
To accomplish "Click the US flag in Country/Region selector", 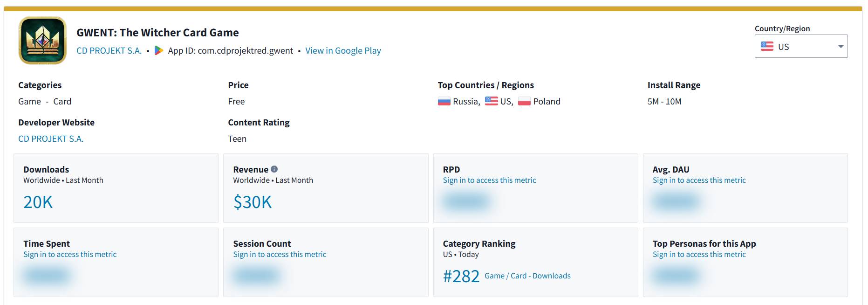I will click(767, 47).
